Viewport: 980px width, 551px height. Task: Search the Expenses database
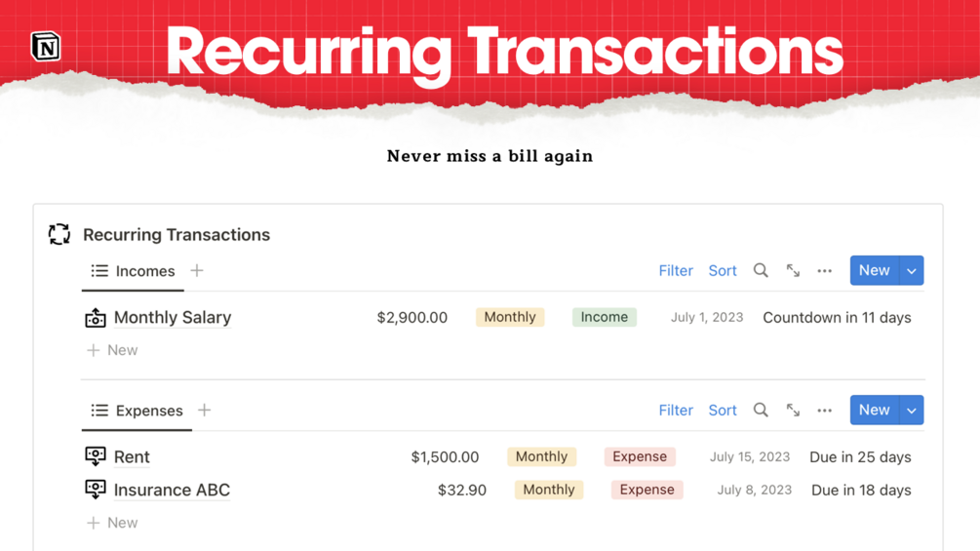click(761, 411)
